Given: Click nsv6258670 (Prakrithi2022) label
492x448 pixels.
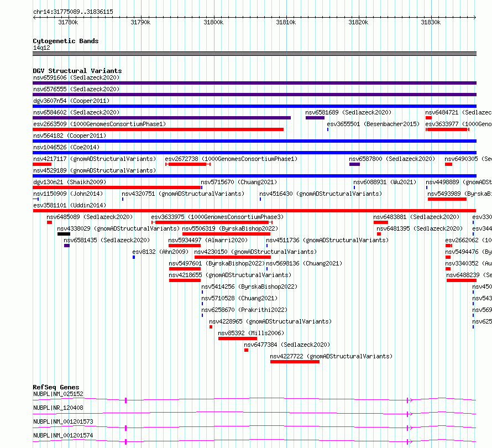Looking at the screenshot, I should click(244, 310).
